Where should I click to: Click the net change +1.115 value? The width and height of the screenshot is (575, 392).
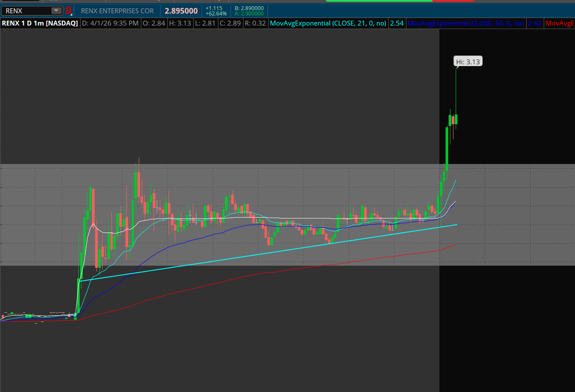point(214,8)
